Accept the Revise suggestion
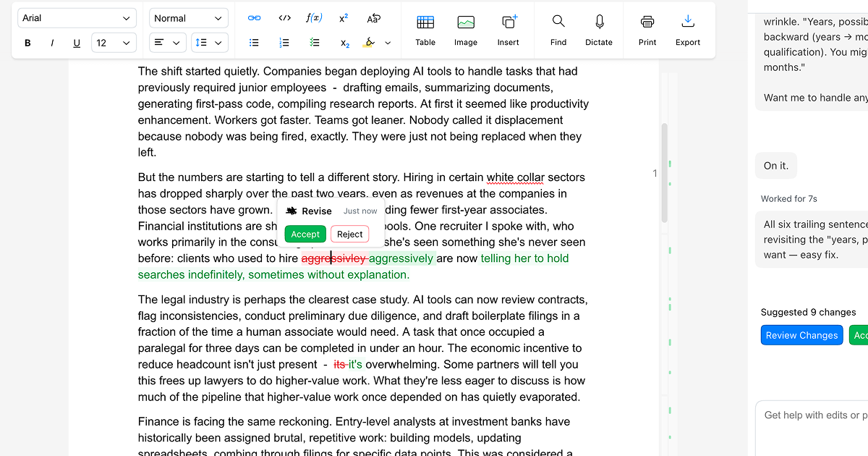868x456 pixels. coord(305,234)
